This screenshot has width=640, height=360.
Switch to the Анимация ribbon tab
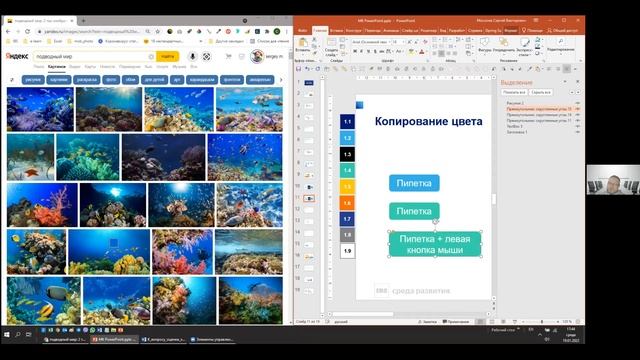pyautogui.click(x=391, y=31)
